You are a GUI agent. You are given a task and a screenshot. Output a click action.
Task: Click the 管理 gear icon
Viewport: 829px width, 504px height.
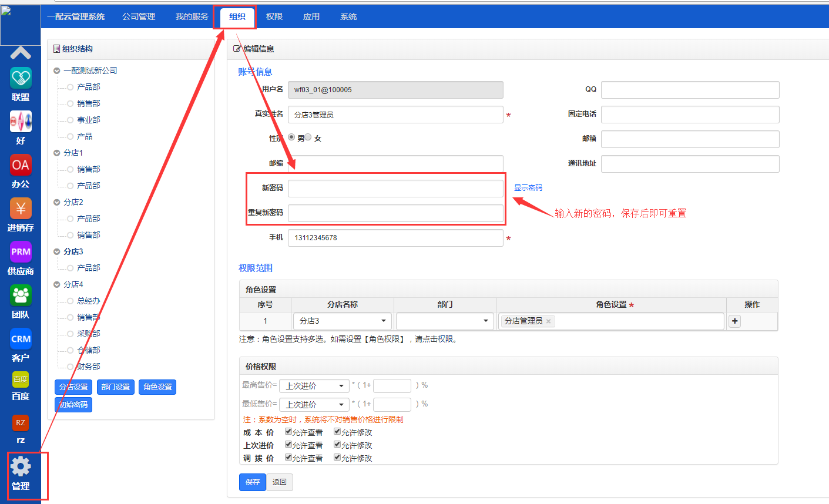click(x=21, y=467)
